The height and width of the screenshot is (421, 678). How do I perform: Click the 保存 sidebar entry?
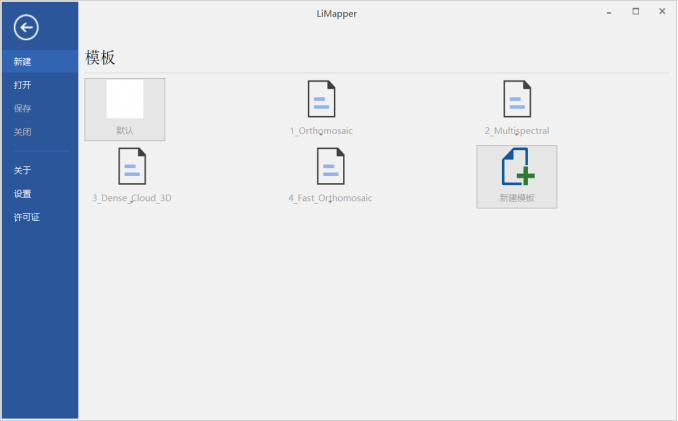pyautogui.click(x=23, y=108)
